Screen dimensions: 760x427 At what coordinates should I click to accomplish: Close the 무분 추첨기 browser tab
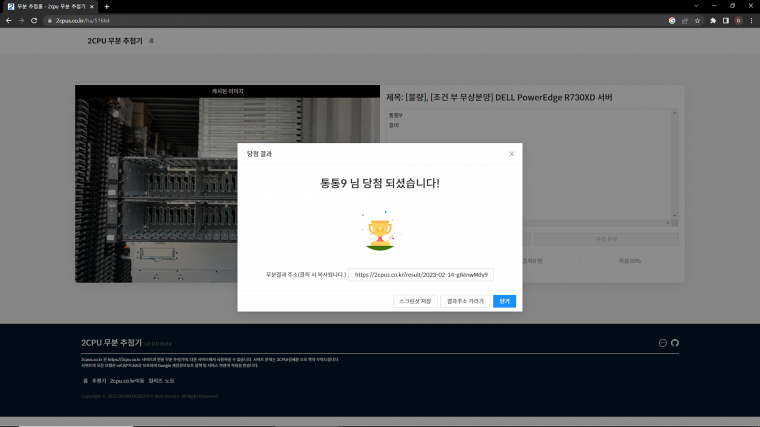point(92,7)
